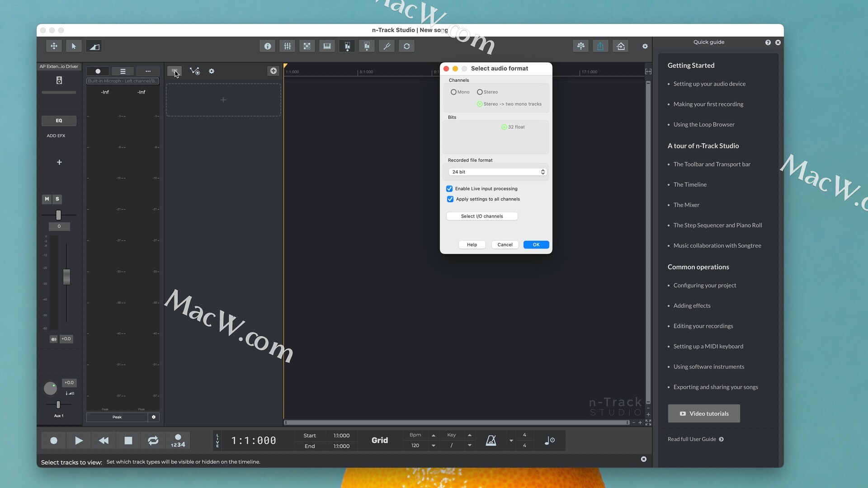Click the track view list icon

point(175,71)
